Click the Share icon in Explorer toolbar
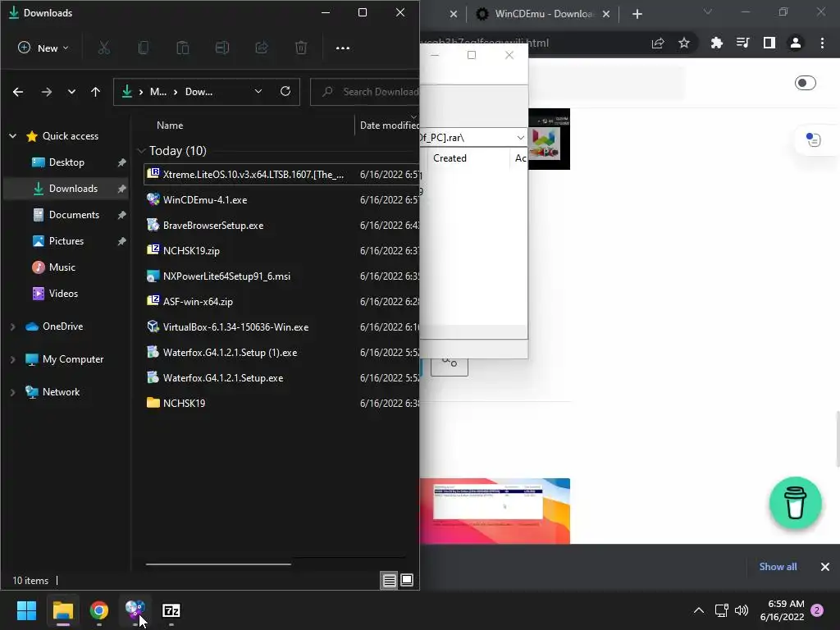Viewport: 840px width, 630px height. [262, 48]
